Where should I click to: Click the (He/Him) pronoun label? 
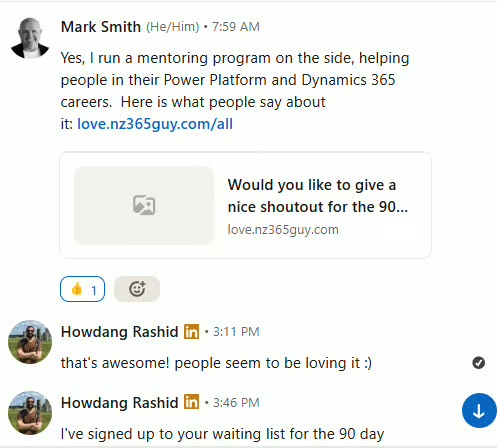coord(173,27)
